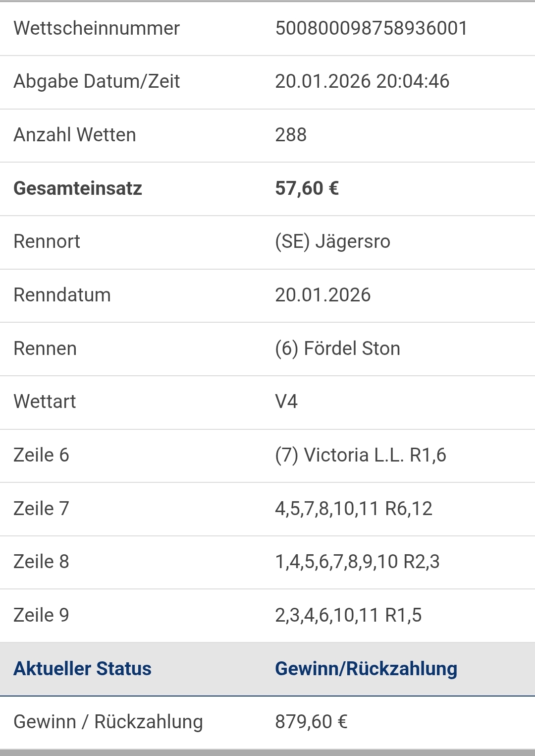Click the Zeile 8 selection 1,4,5,6,7,8,9,10 R2,3

pyautogui.click(x=357, y=562)
